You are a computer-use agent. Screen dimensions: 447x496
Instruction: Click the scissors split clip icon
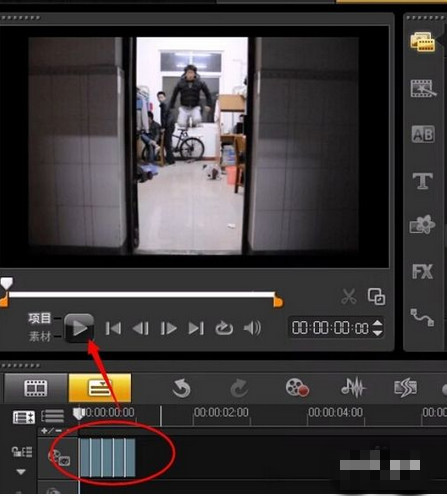coord(349,296)
